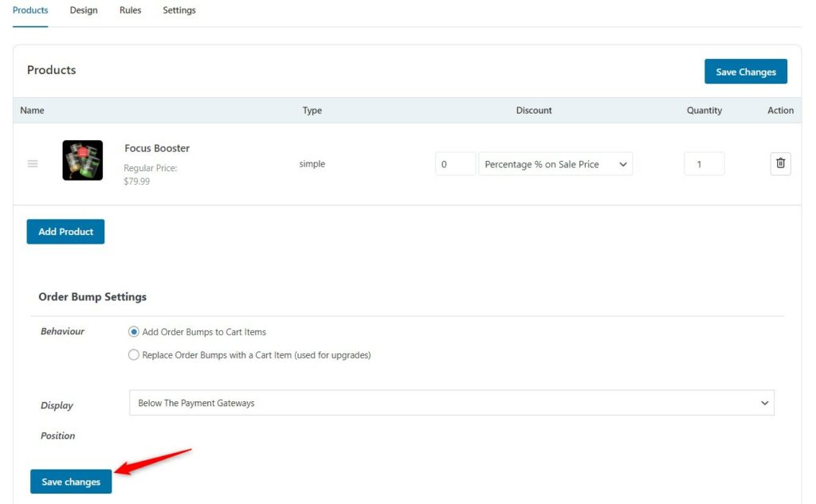The image size is (816, 504).
Task: Focus the discount amount field
Action: tap(455, 164)
